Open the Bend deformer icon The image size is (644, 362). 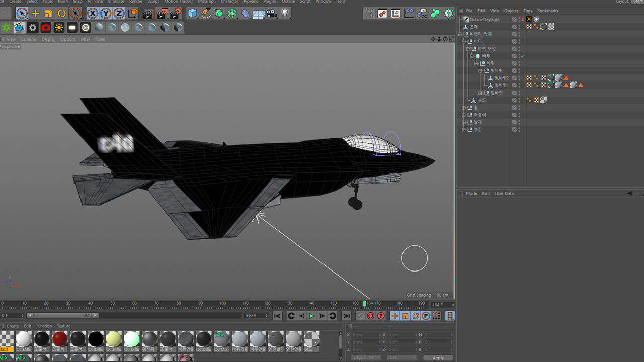point(246,13)
